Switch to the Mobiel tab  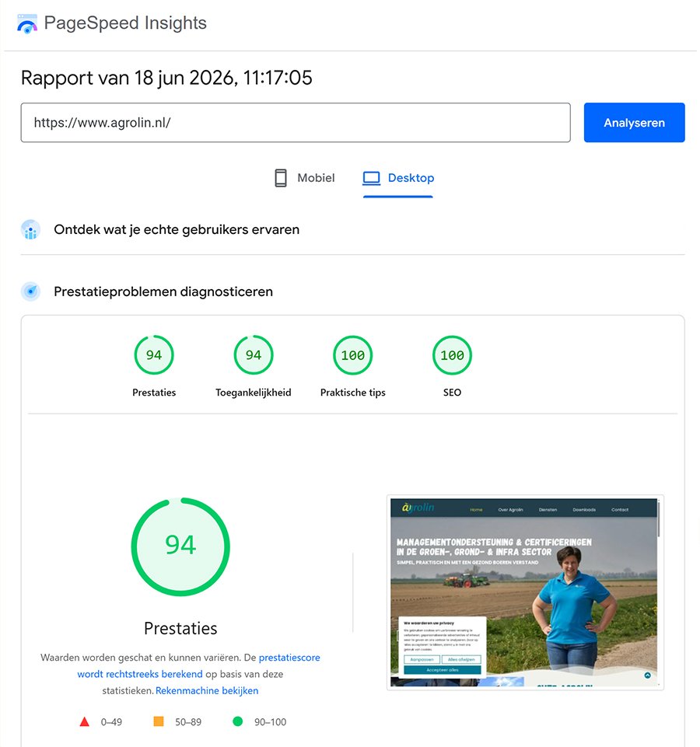tap(305, 178)
